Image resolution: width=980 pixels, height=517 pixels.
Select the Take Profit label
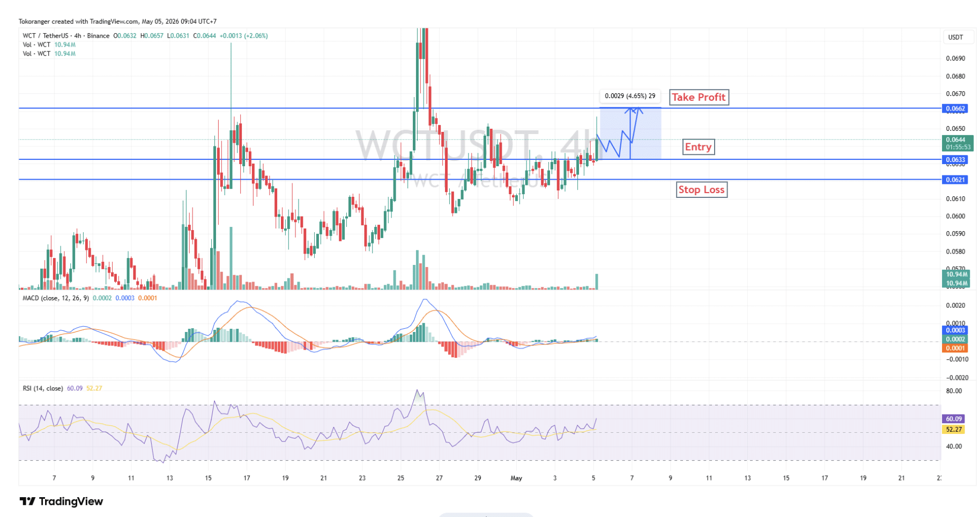click(699, 97)
